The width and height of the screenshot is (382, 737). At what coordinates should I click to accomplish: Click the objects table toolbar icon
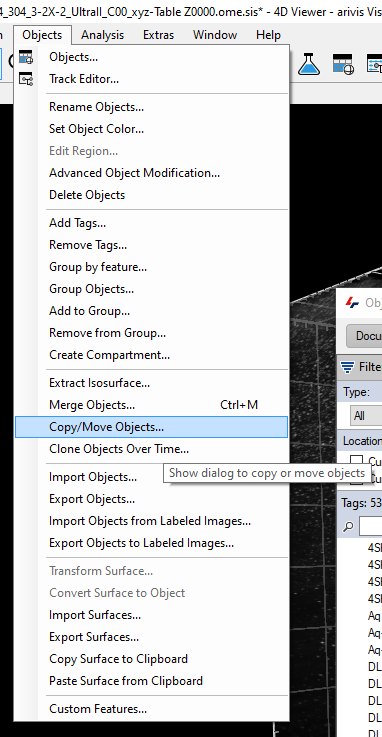click(343, 63)
